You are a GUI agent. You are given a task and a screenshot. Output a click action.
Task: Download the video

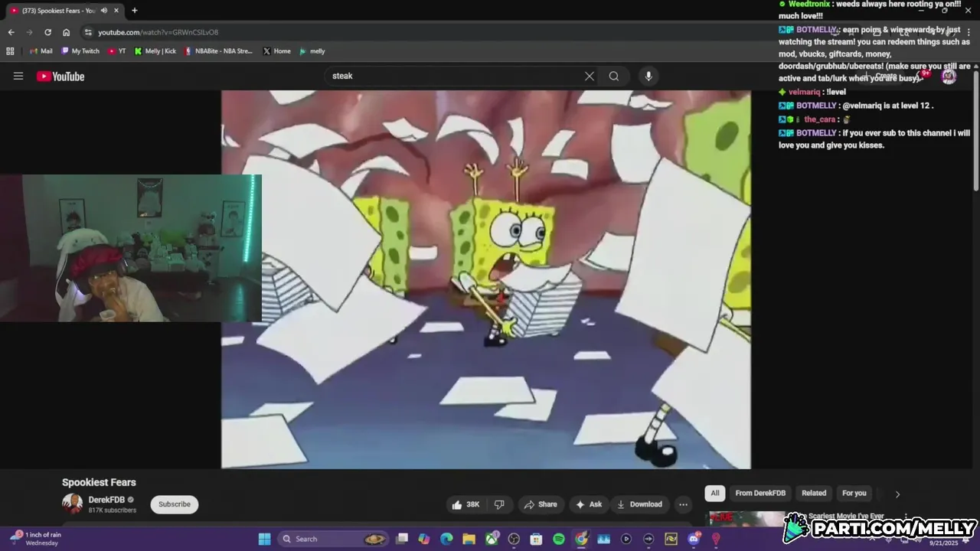click(640, 504)
